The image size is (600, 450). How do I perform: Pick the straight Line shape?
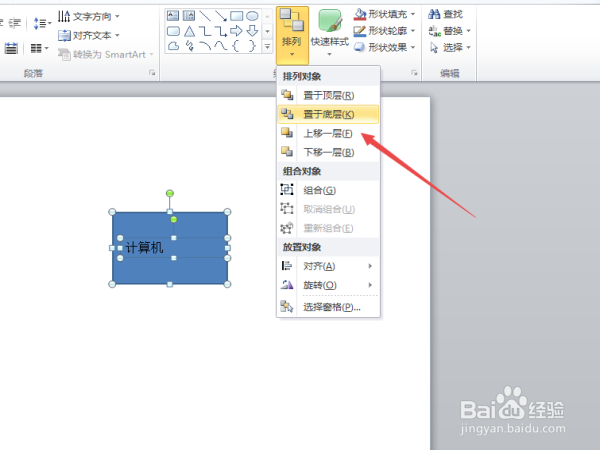205,16
